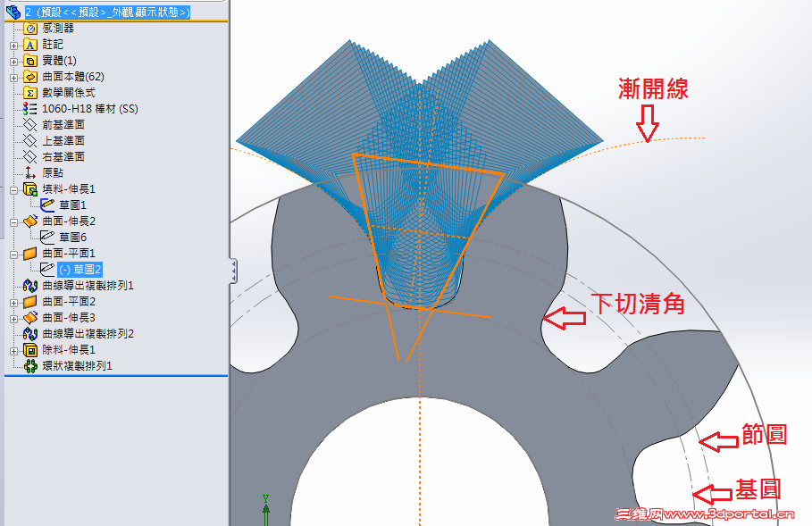Click the 右基準面 plane icon

[30, 157]
